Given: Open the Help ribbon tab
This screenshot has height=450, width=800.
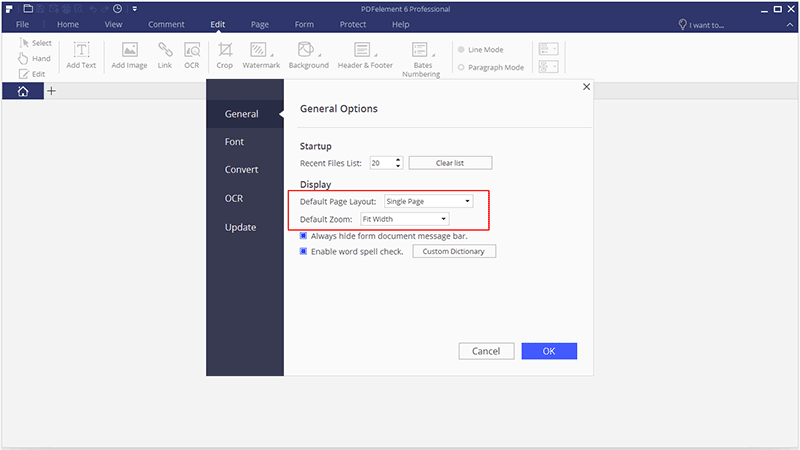Looking at the screenshot, I should [x=401, y=24].
